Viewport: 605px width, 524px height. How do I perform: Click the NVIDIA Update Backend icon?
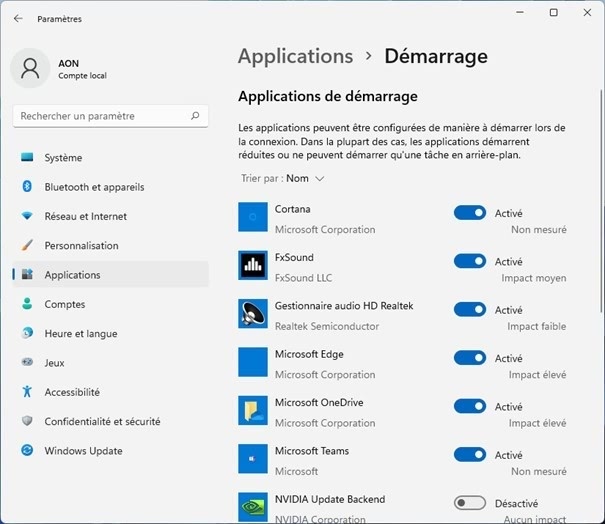253,506
